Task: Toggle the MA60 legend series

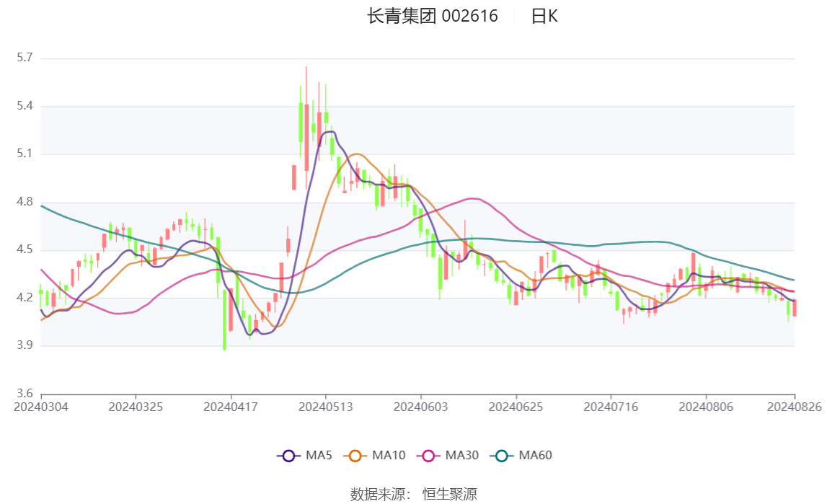Action: (521, 456)
